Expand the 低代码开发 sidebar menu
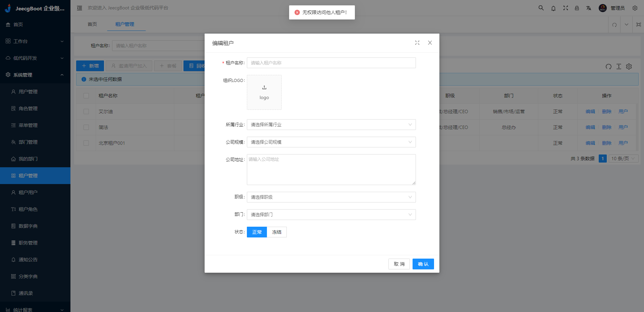 35,58
